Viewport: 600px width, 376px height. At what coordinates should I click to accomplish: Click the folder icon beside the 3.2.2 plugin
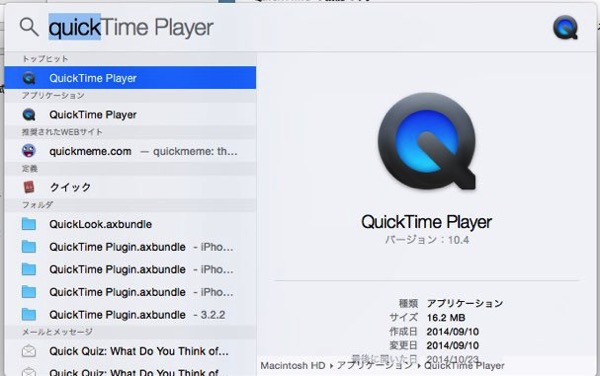(29, 314)
